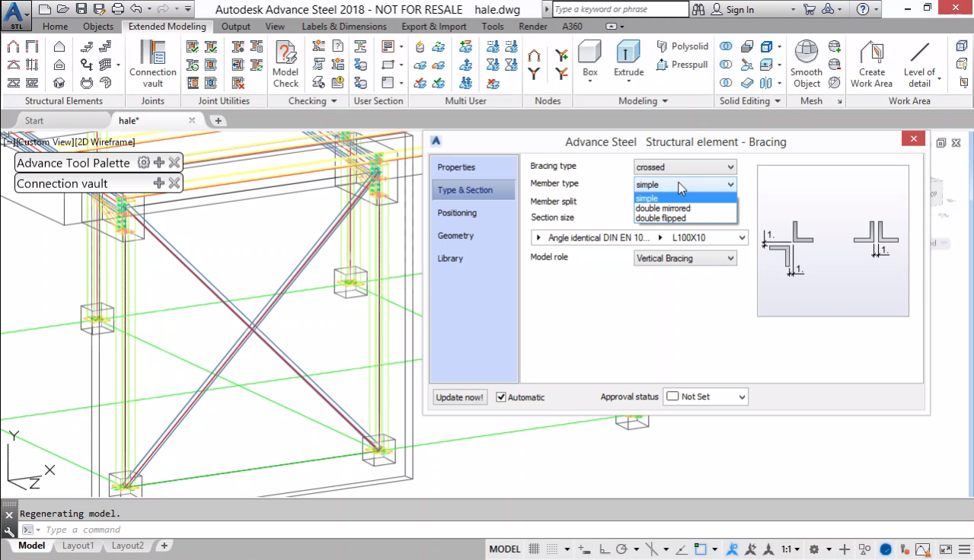Open the Model role dropdown

(x=685, y=258)
